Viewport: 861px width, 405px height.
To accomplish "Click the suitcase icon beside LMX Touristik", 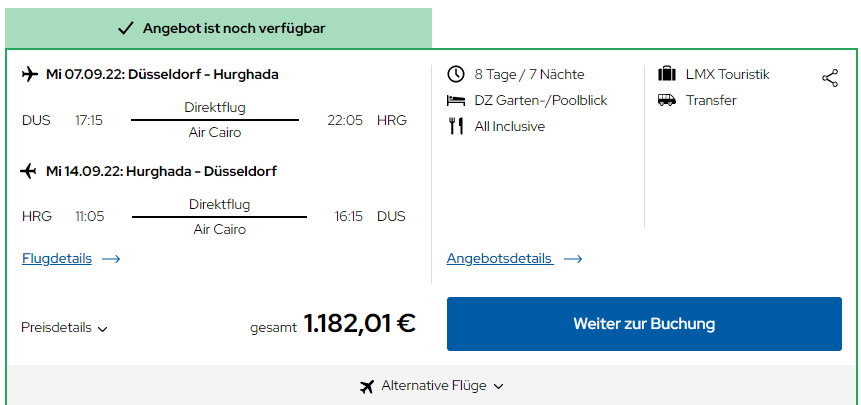I will [667, 74].
